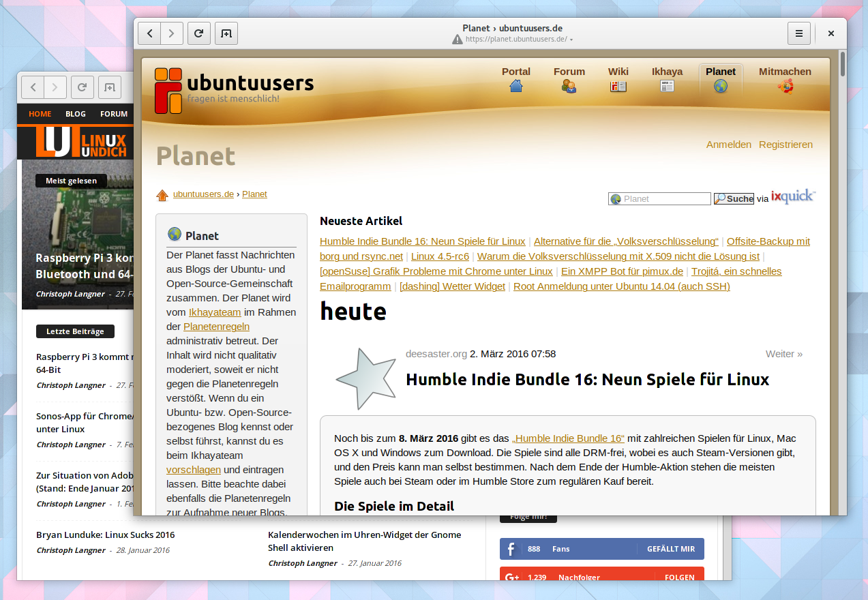Click the Suche search button
This screenshot has height=600, width=868.
pos(733,198)
